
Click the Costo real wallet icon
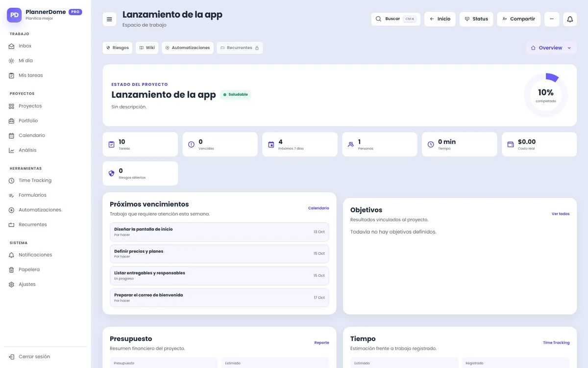coord(511,144)
